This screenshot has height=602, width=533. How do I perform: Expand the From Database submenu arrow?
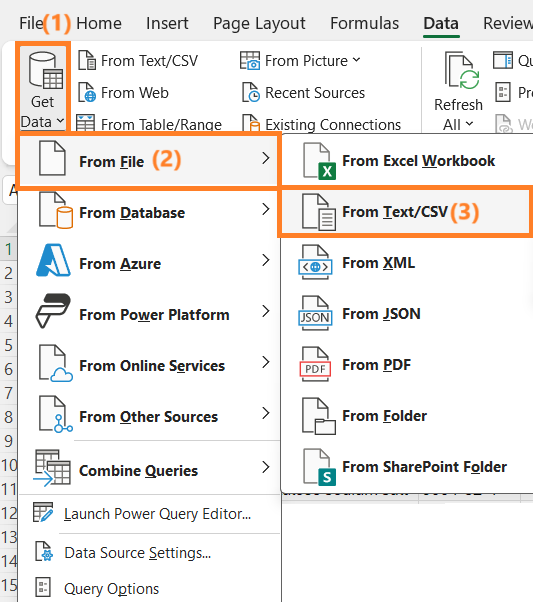click(265, 209)
